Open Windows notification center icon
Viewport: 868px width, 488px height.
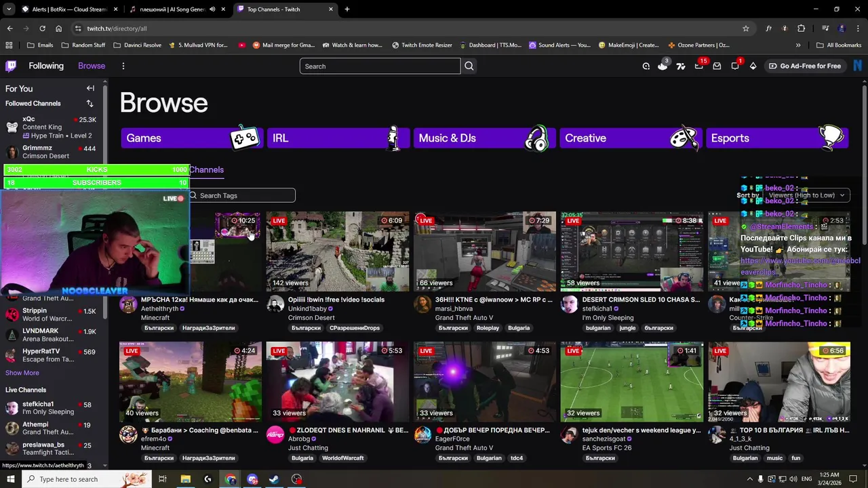(853, 479)
